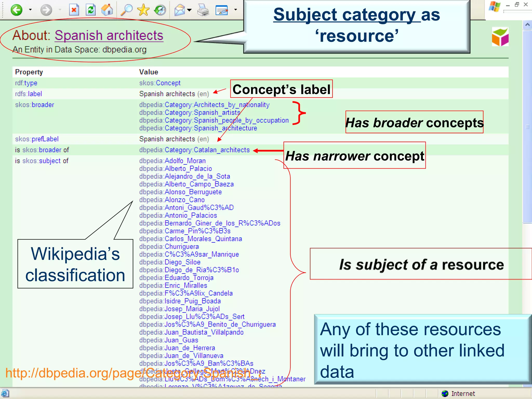Open dbpedia:Juan_de_Villanueva link
This screenshot has width=532, height=399.
(x=181, y=356)
